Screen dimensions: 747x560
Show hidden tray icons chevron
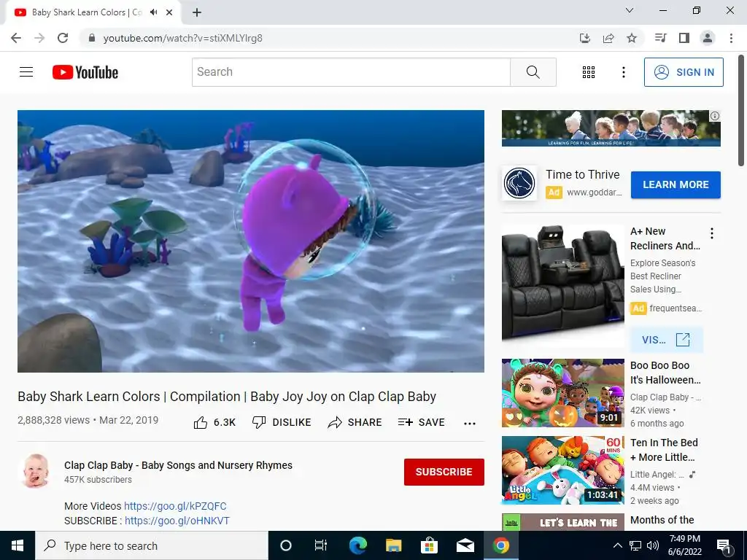point(617,545)
